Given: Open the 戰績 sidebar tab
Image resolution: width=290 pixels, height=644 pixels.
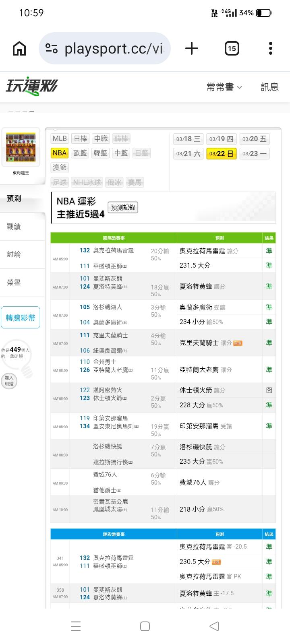Looking at the screenshot, I should (x=22, y=227).
